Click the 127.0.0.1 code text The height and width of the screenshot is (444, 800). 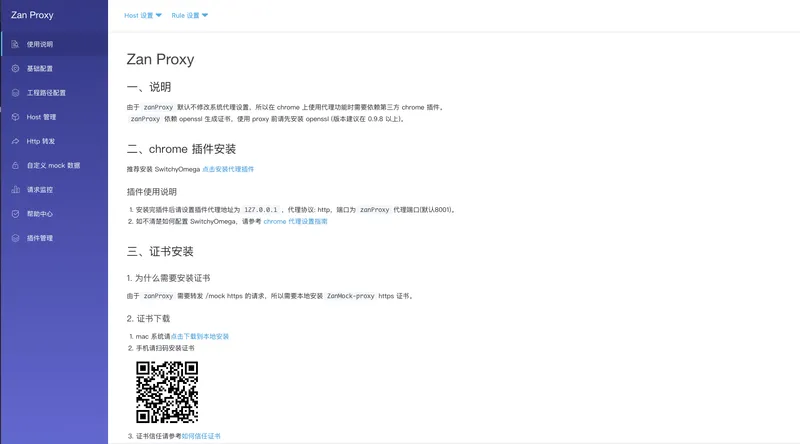pyautogui.click(x=261, y=210)
